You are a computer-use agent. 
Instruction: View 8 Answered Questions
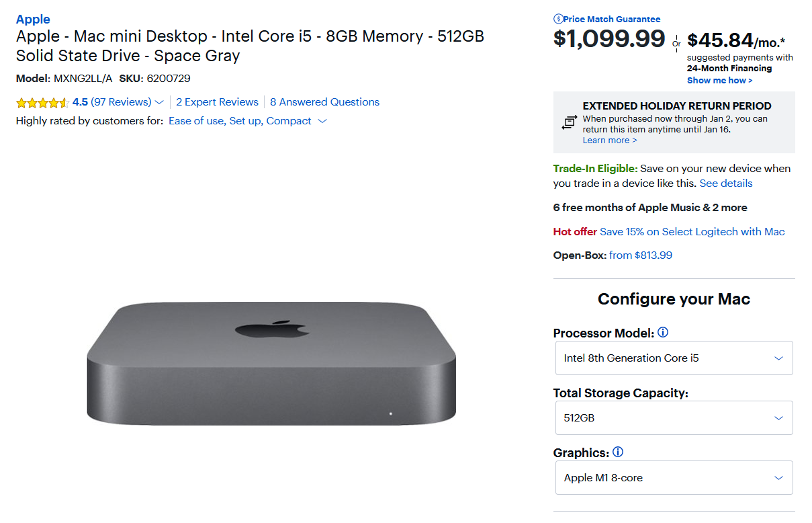pos(324,102)
